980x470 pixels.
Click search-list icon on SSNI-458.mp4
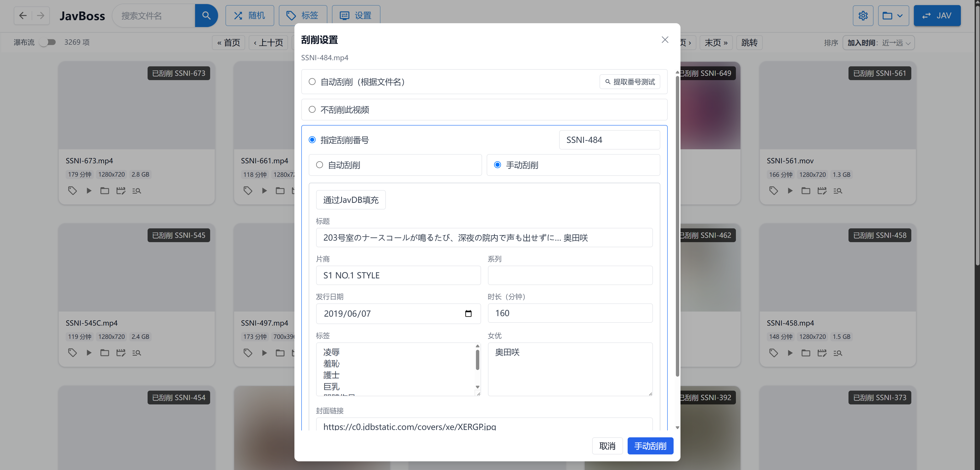click(838, 353)
